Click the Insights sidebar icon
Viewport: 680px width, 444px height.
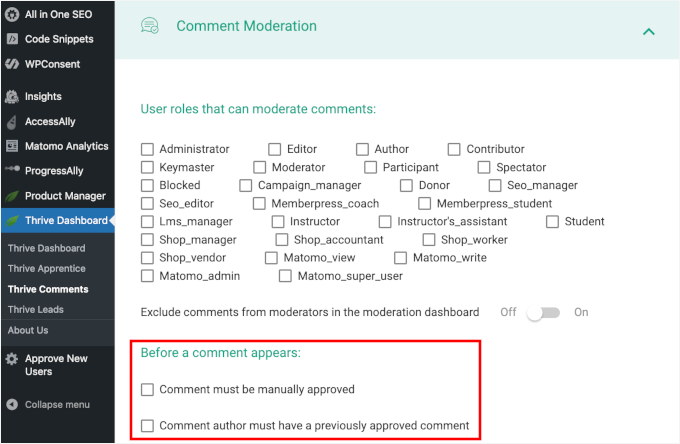click(x=12, y=97)
